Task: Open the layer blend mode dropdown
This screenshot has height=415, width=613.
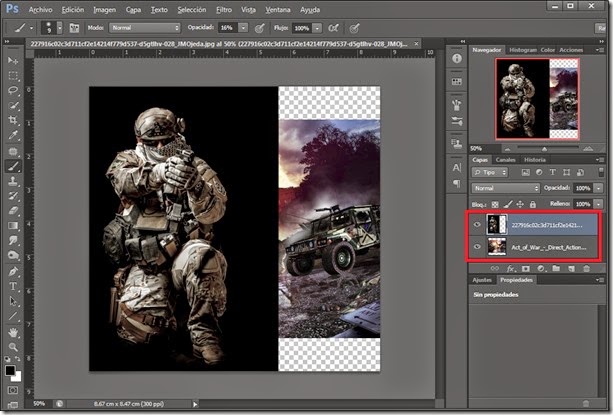Action: click(505, 188)
